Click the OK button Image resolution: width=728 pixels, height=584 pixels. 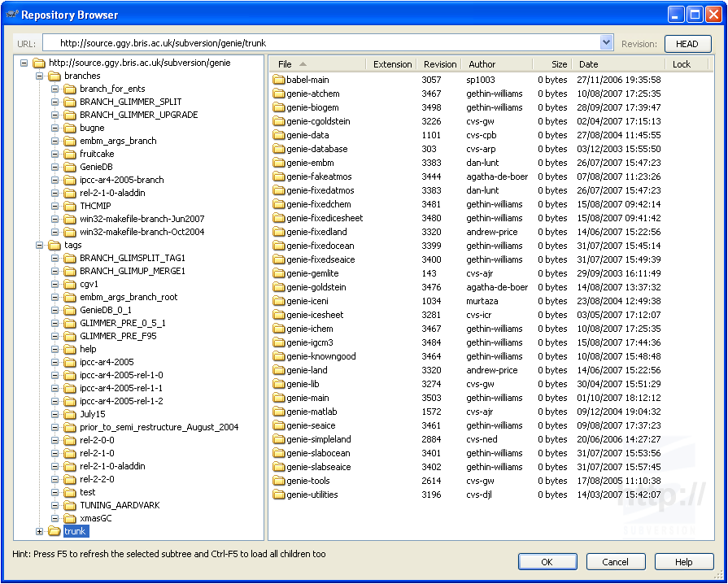pos(547,562)
